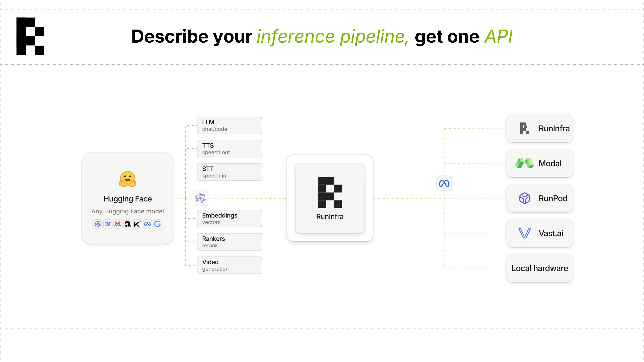Viewport: 644px width, 362px height.
Task: Select the STT speech in card
Action: click(230, 172)
